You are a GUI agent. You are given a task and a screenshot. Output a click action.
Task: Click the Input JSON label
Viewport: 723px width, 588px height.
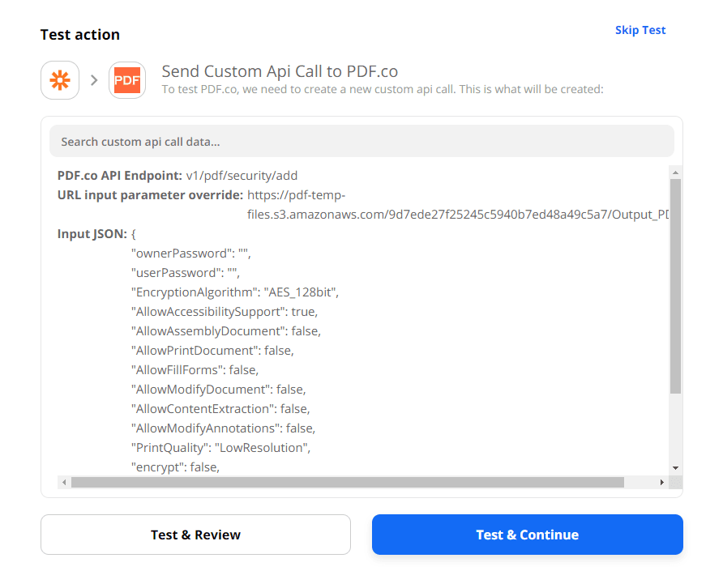coord(92,234)
